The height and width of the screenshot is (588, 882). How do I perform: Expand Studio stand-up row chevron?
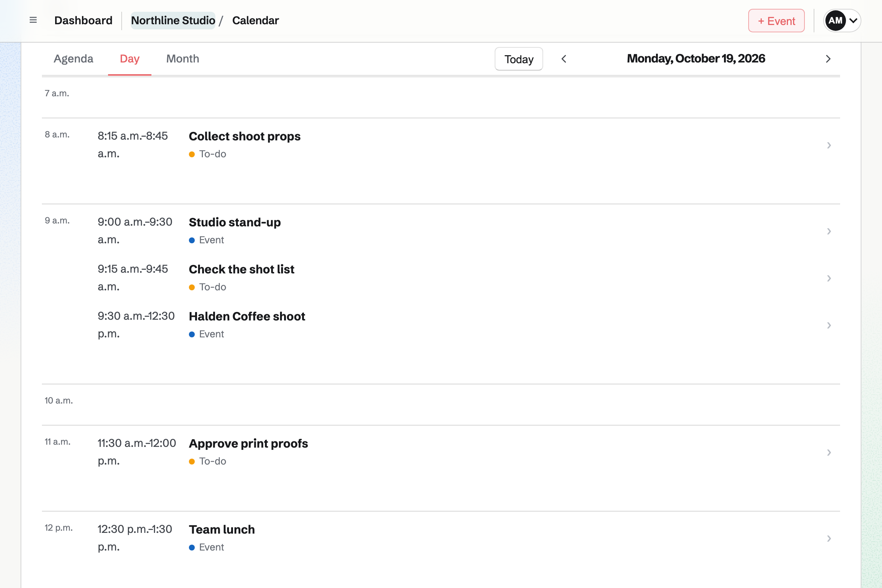point(829,231)
